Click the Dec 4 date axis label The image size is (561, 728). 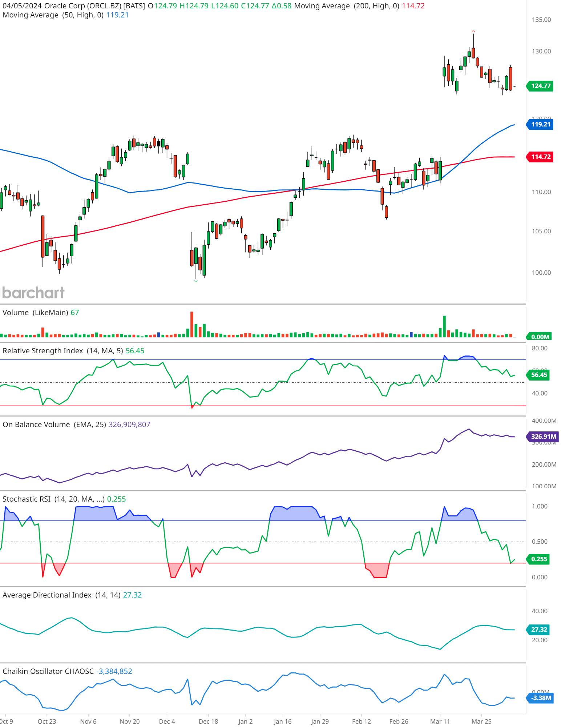[167, 722]
